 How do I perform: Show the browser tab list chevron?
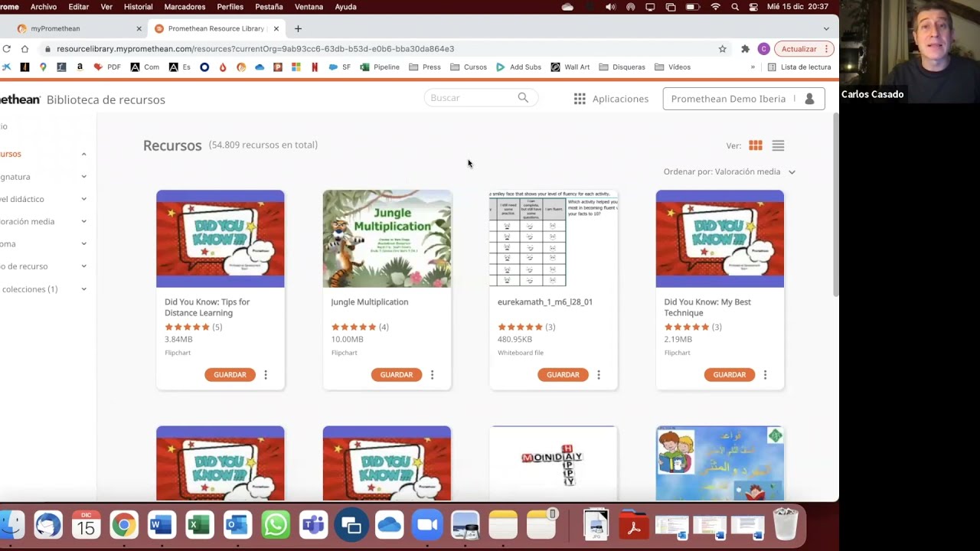pyautogui.click(x=826, y=29)
